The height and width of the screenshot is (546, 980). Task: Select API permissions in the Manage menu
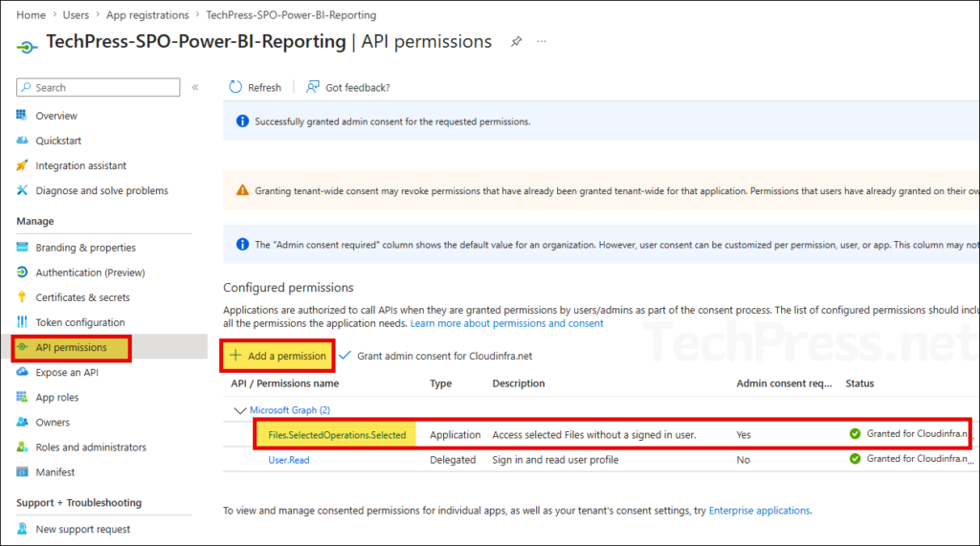tap(71, 347)
